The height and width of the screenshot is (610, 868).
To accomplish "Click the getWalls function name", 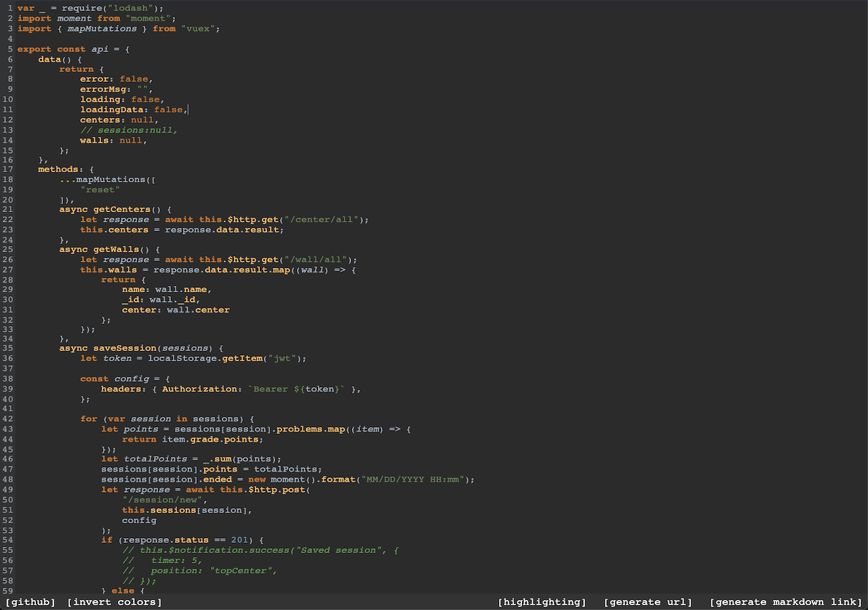I will pos(115,249).
